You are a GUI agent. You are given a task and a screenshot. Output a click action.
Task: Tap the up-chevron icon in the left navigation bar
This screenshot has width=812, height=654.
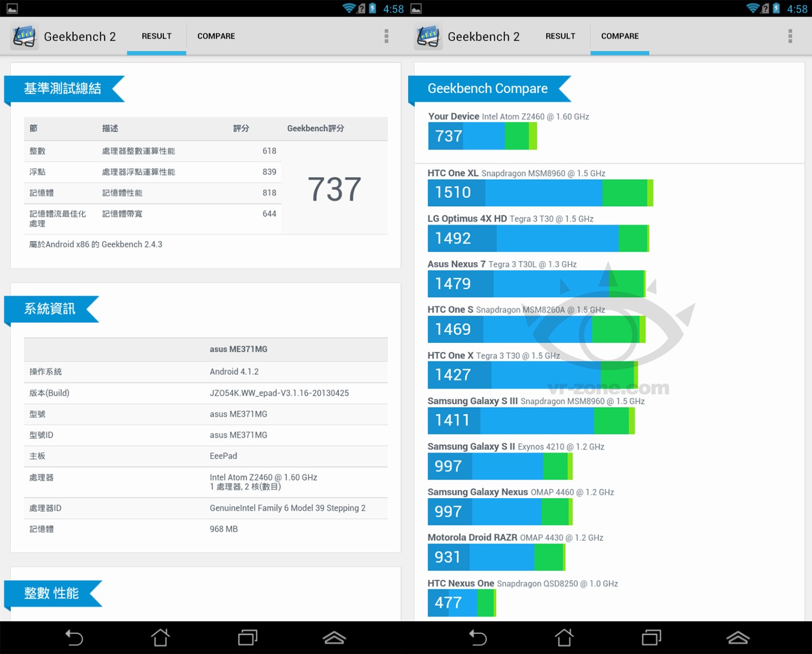tap(334, 637)
